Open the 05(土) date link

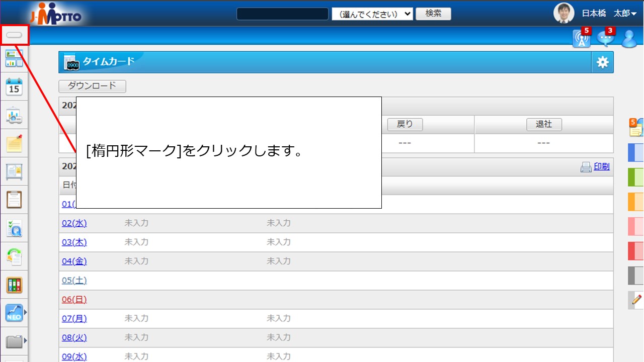(74, 281)
